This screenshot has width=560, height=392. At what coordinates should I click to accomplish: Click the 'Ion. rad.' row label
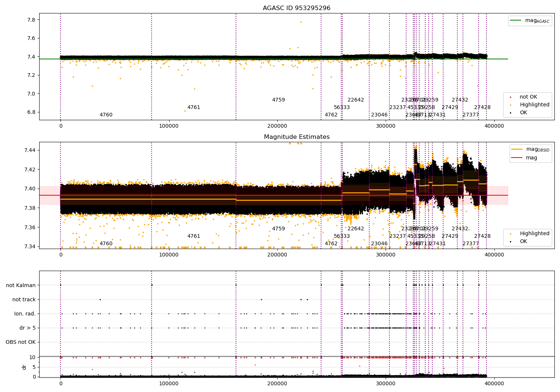25,314
